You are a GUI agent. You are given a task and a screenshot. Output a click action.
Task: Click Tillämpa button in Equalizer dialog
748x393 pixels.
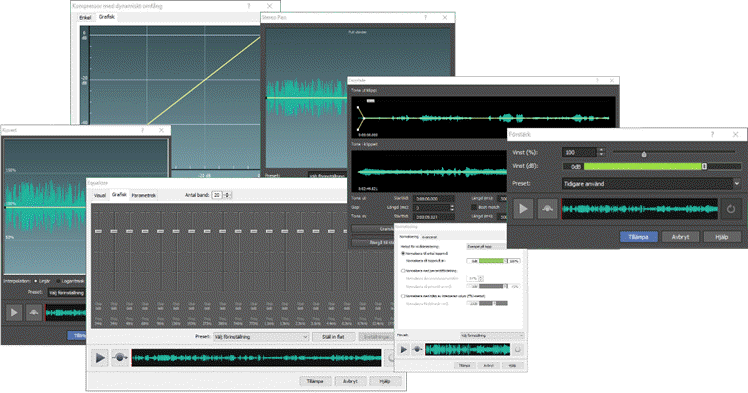coord(315,381)
